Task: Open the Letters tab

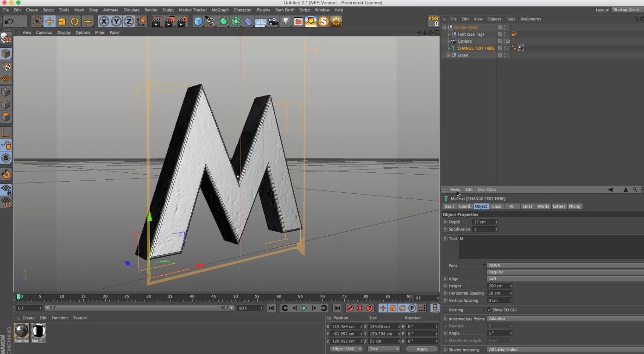Action: tap(559, 206)
